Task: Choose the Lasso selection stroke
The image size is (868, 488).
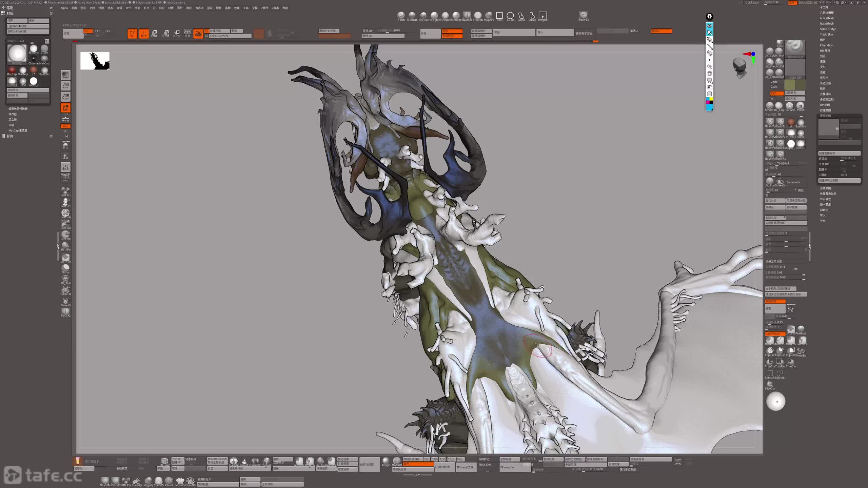Action: click(521, 16)
